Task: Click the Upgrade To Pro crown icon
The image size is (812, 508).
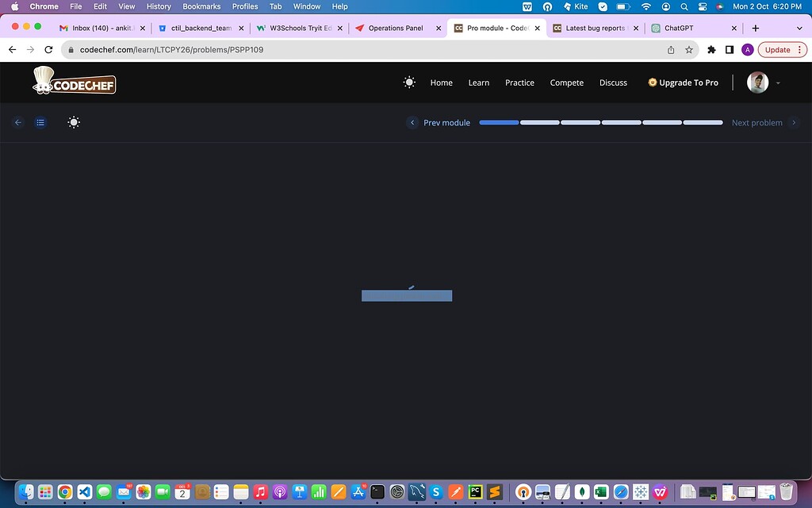Action: click(x=651, y=82)
